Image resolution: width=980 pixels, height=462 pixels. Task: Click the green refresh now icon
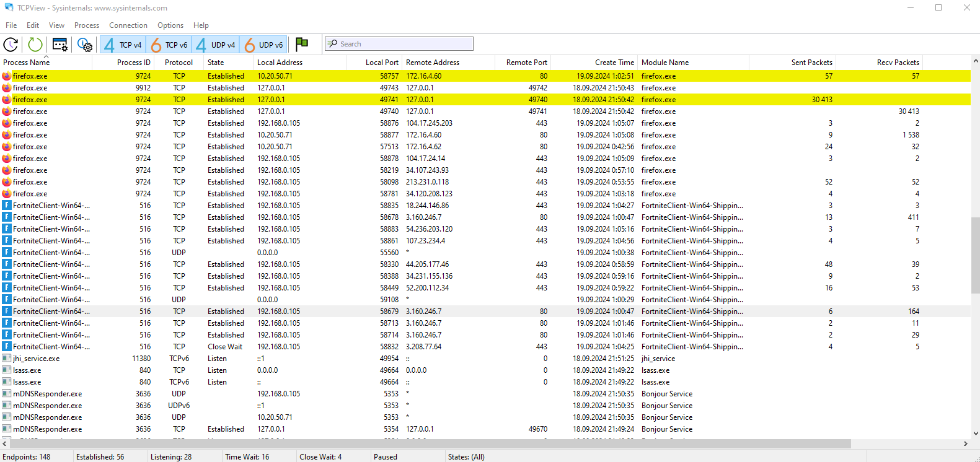pyautogui.click(x=35, y=45)
